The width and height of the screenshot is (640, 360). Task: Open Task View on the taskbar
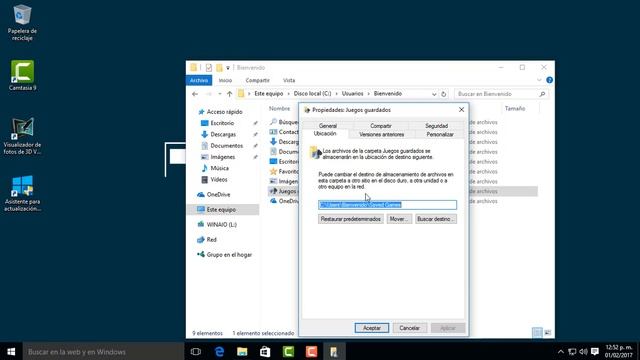pos(196,351)
